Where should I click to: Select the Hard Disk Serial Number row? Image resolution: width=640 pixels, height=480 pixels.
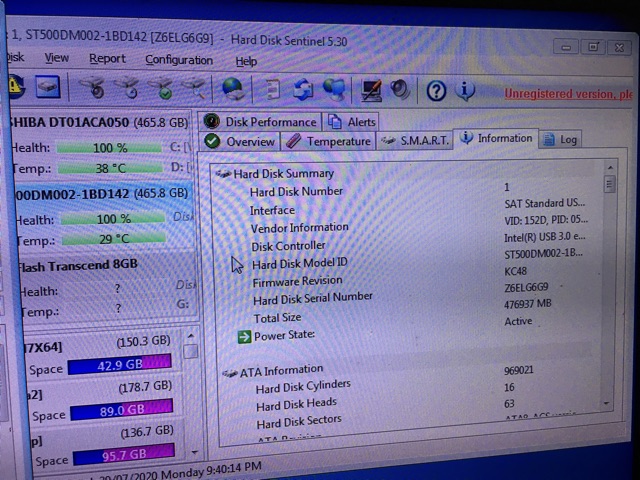313,299
